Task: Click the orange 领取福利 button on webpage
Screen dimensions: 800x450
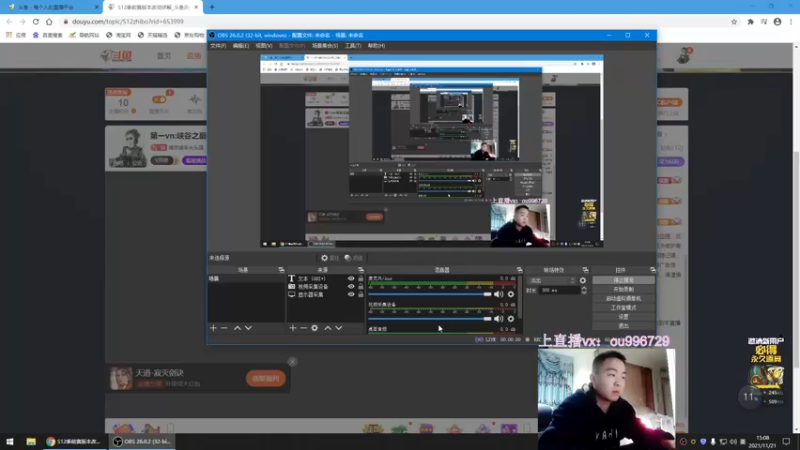Action: click(266, 379)
